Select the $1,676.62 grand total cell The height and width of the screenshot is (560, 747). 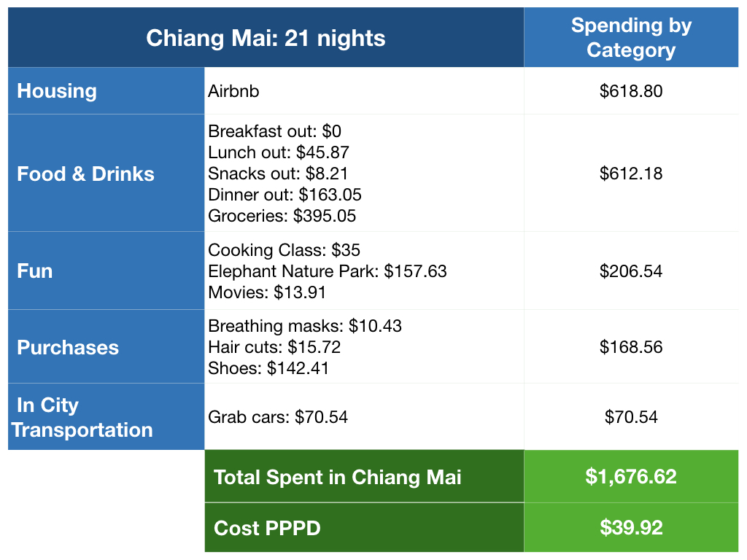coord(631,477)
